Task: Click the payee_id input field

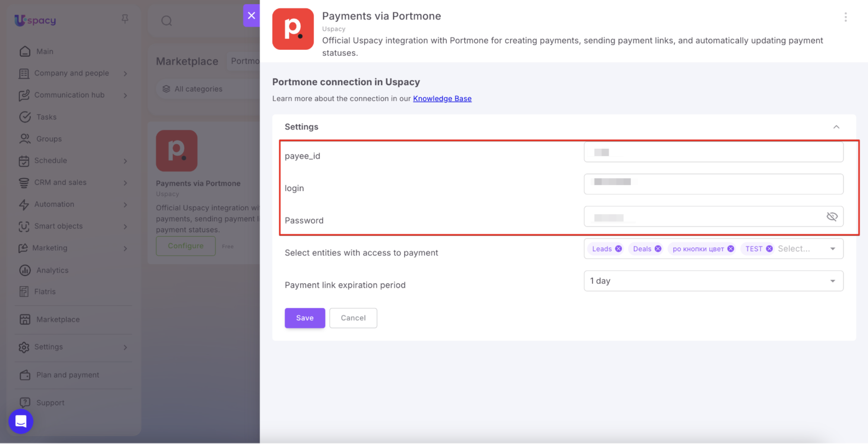Action: click(713, 152)
